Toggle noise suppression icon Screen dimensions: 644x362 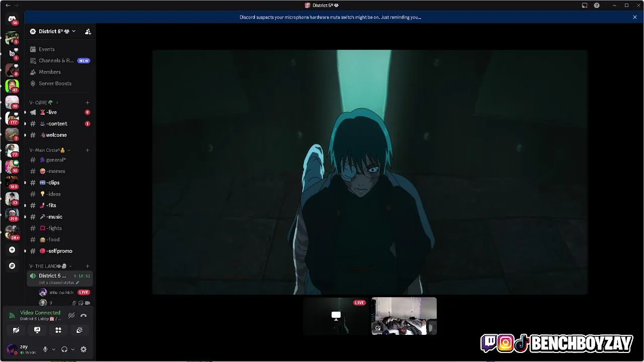[71, 315]
